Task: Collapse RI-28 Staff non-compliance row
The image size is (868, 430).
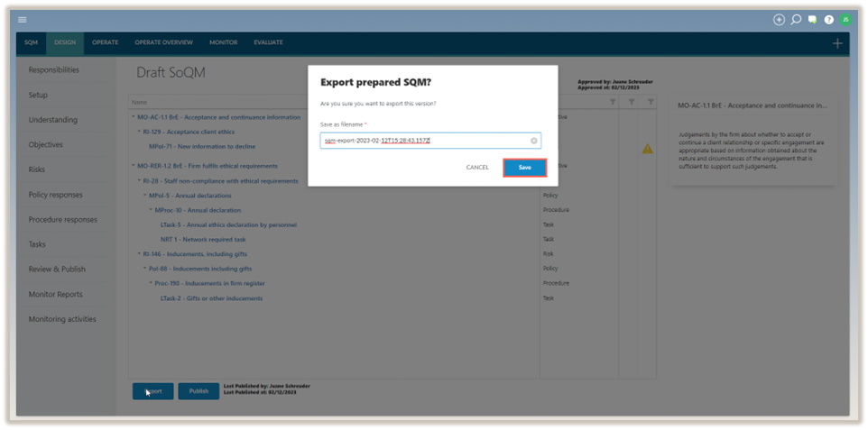Action: 139,181
